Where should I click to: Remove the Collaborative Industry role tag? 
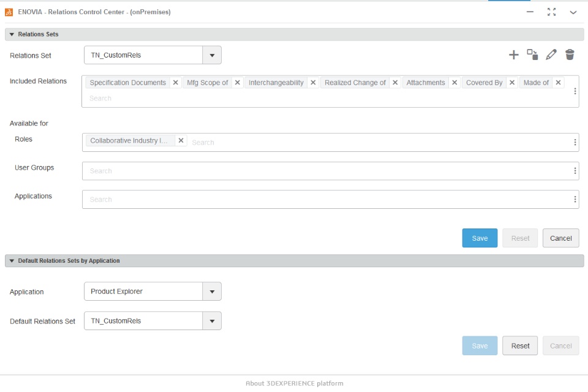(x=181, y=141)
